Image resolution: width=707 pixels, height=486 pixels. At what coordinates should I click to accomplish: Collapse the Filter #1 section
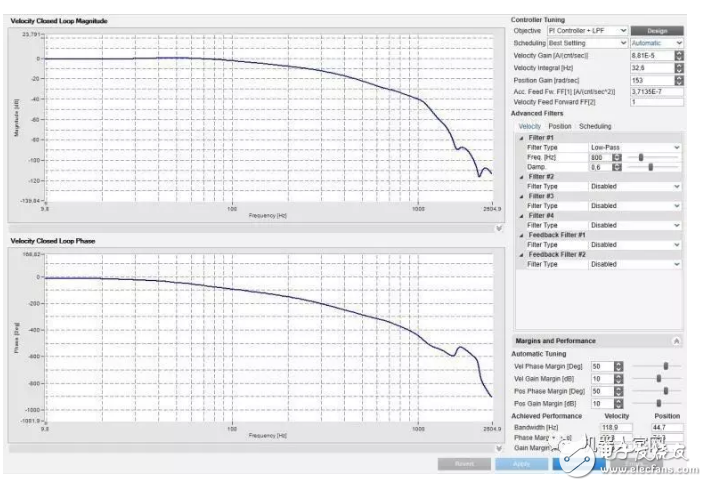click(520, 138)
